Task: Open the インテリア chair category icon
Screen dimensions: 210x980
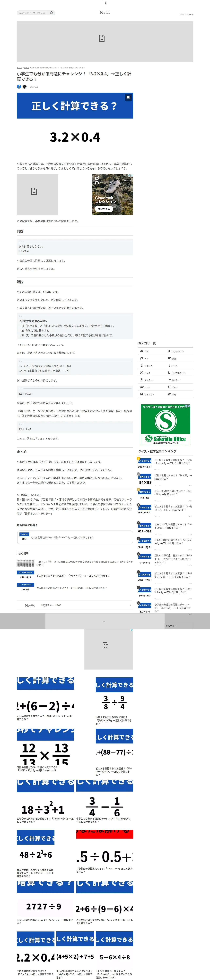Action: pyautogui.click(x=142, y=380)
